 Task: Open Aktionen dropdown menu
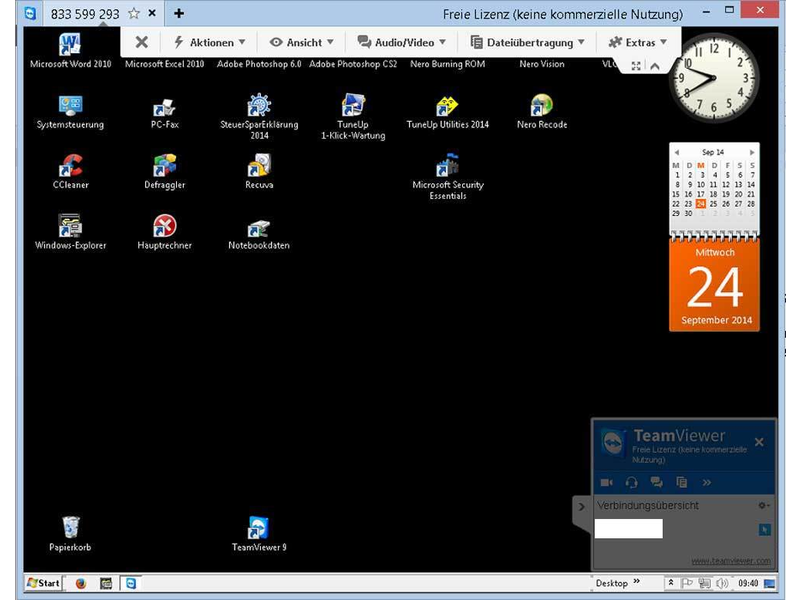[x=209, y=42]
